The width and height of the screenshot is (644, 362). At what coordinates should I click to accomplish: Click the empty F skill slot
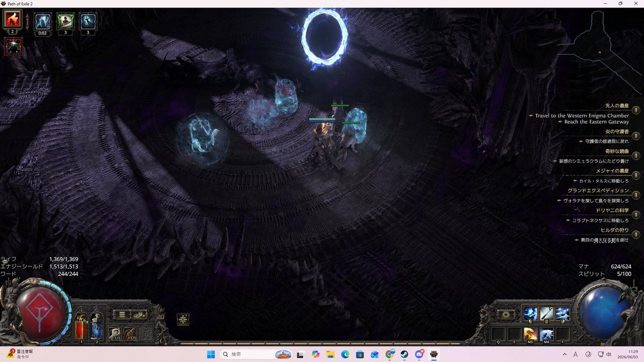pos(563,334)
